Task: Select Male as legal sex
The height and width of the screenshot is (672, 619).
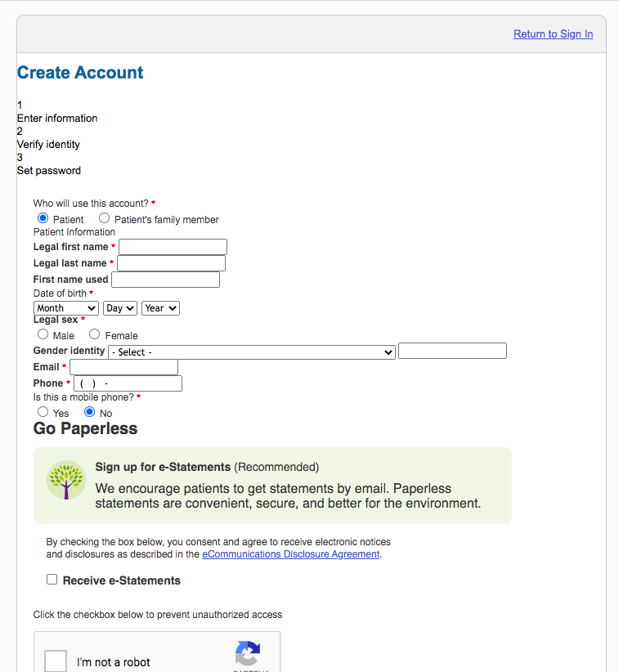Action: (x=43, y=334)
